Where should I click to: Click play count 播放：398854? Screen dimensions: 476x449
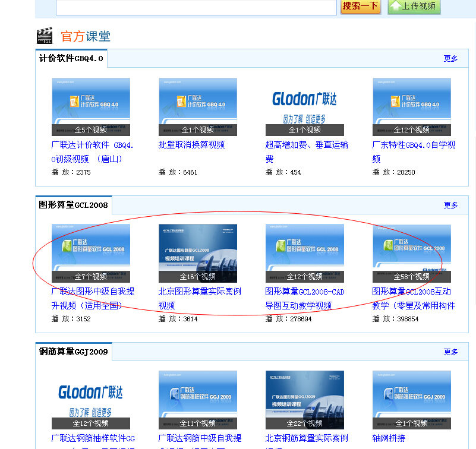coord(395,319)
